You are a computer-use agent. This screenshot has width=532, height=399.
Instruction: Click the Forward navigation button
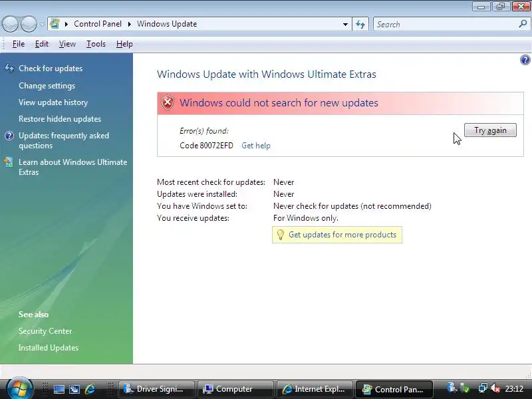(x=29, y=24)
